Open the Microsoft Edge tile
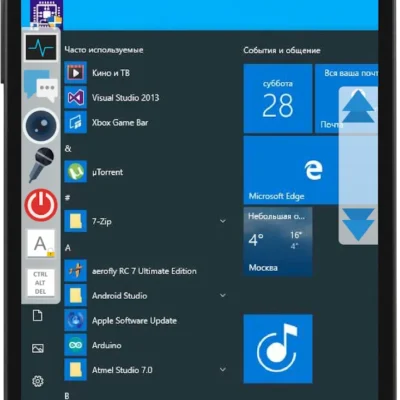This screenshot has width=400, height=400. pyautogui.click(x=311, y=170)
